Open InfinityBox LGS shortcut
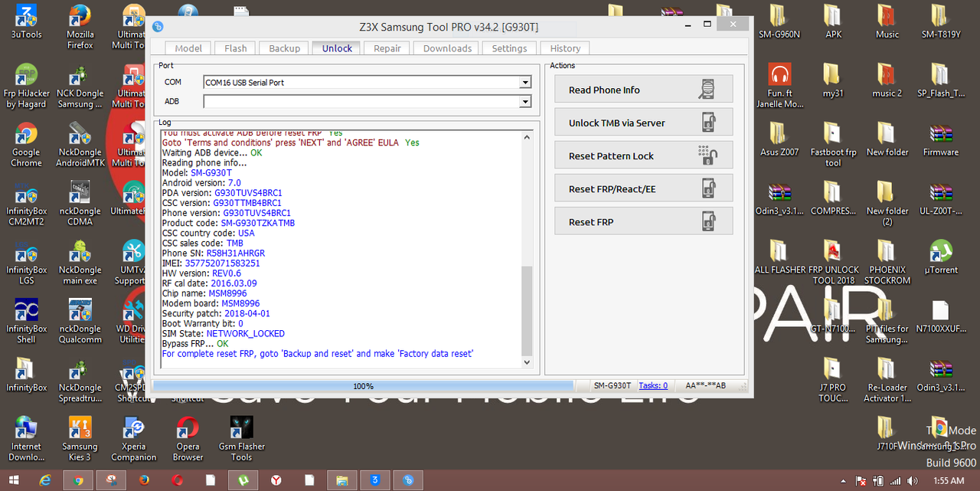Viewport: 980px width, 491px height. 27,263
